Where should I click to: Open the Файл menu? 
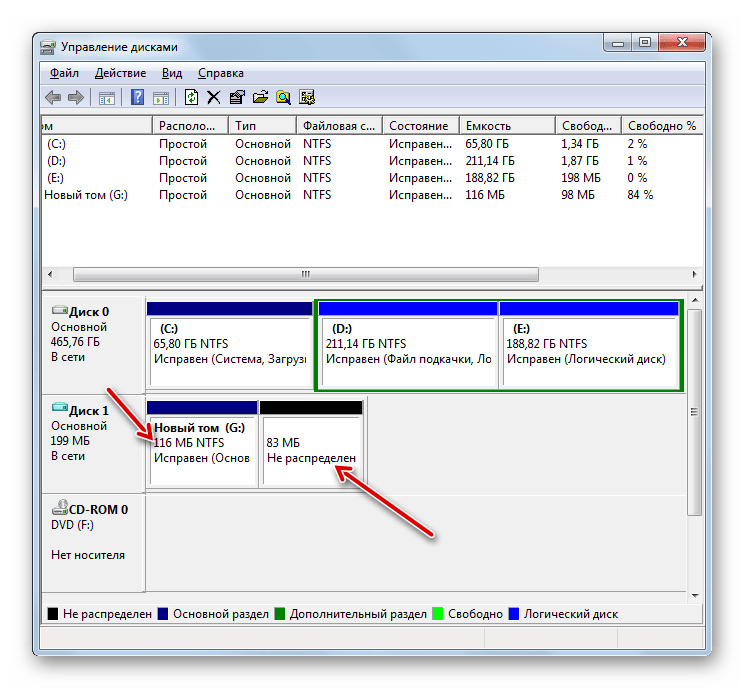[x=64, y=73]
